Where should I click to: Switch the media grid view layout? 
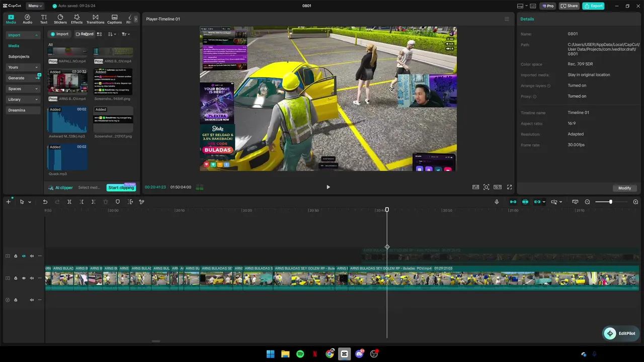[x=99, y=34]
